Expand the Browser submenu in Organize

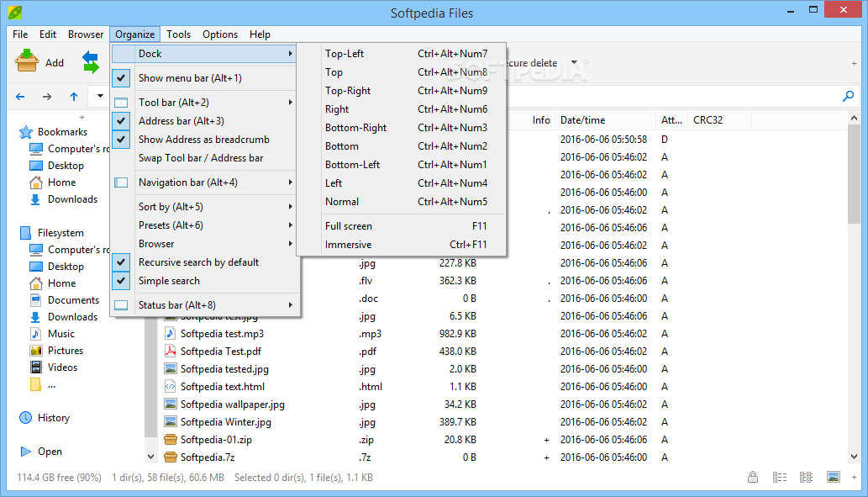[x=205, y=244]
